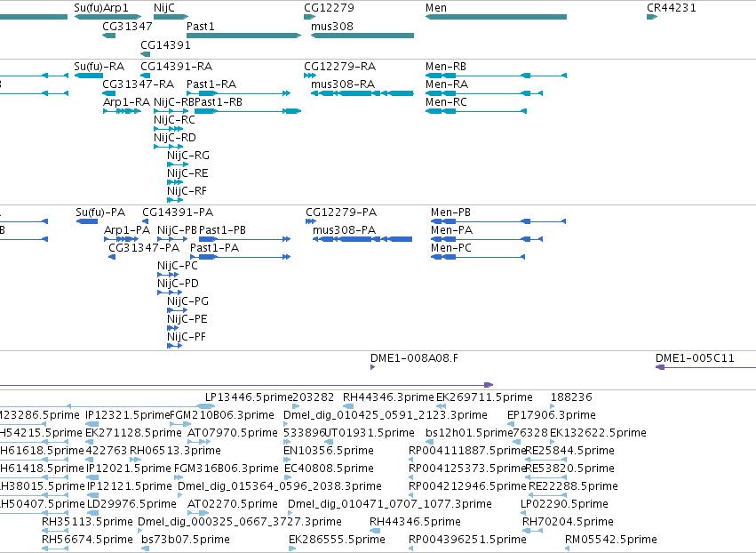Click the CG14391-RA transcript glyph
Screen dimensions: 756x553
146,76
